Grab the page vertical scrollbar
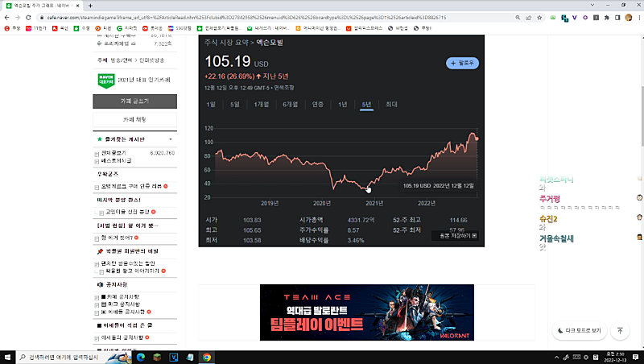The image size is (644, 364). (642, 116)
